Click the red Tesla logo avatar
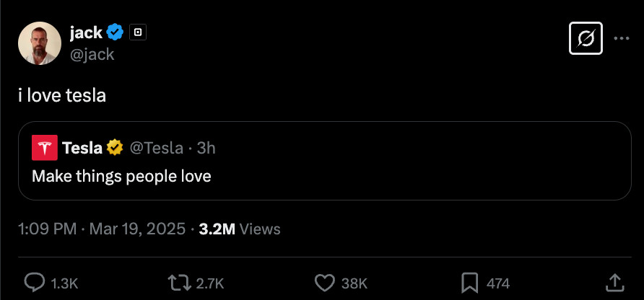This screenshot has width=644, height=300. click(x=44, y=147)
